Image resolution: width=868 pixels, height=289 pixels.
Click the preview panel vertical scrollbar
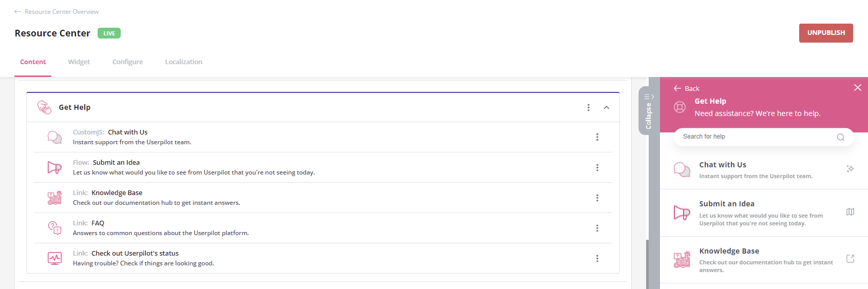coord(647,262)
